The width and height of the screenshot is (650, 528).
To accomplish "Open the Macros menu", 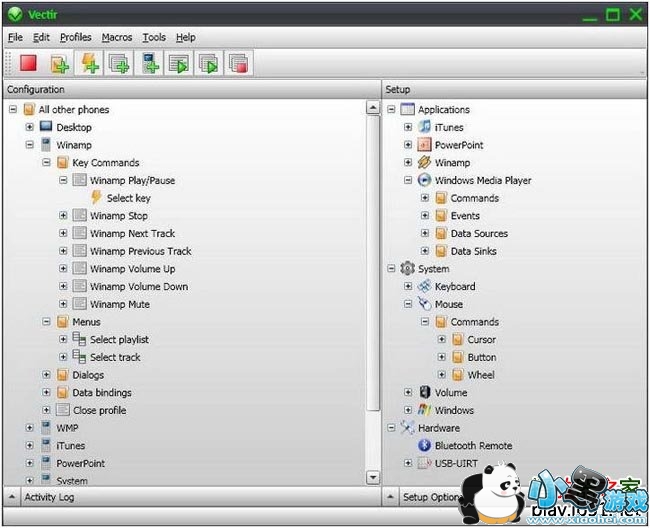I will (116, 37).
